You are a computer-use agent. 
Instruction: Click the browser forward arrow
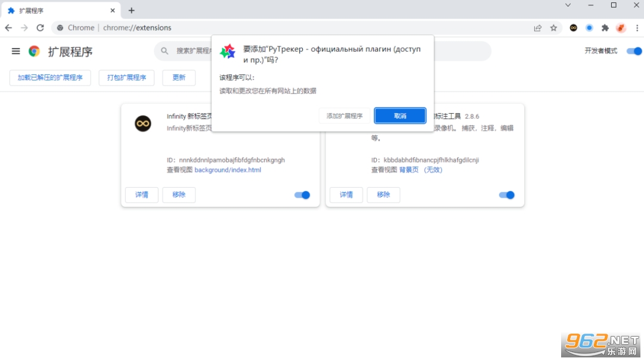point(24,28)
